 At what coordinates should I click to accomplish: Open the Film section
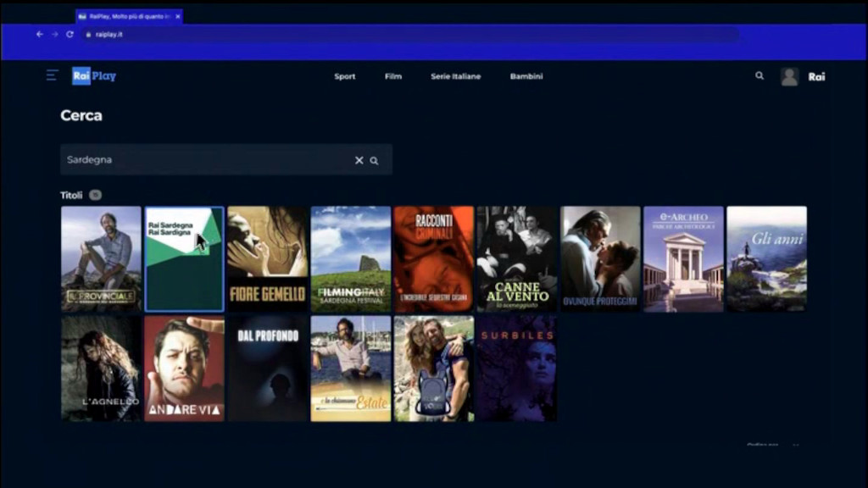coord(393,76)
